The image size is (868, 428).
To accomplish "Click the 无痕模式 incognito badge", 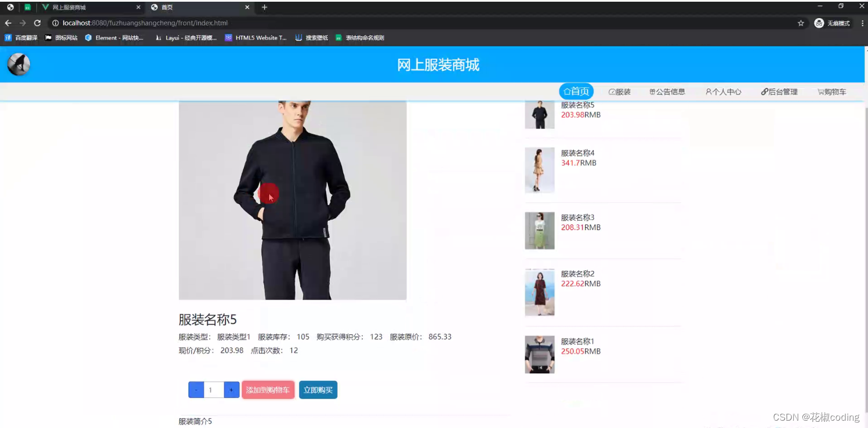I will coord(832,23).
